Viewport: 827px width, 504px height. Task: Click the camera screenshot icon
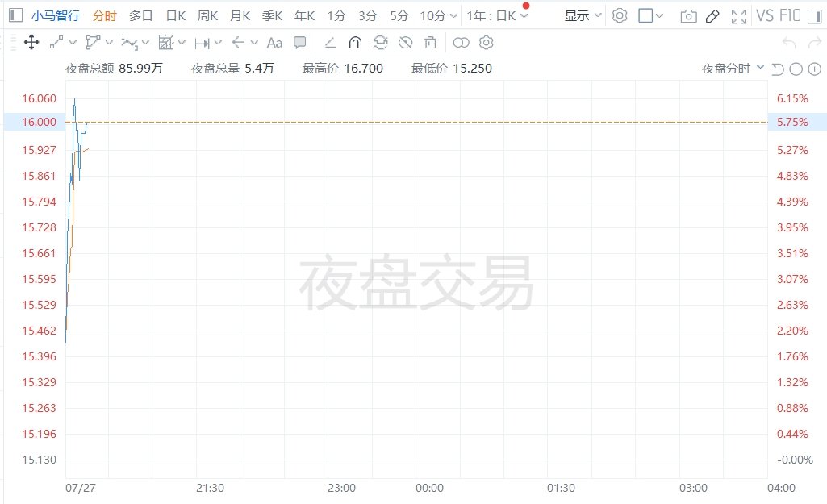tap(688, 16)
